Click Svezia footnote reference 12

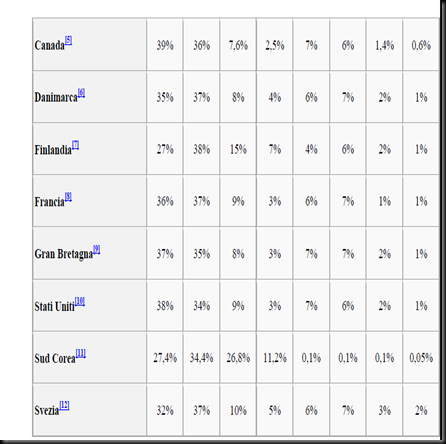click(x=64, y=405)
